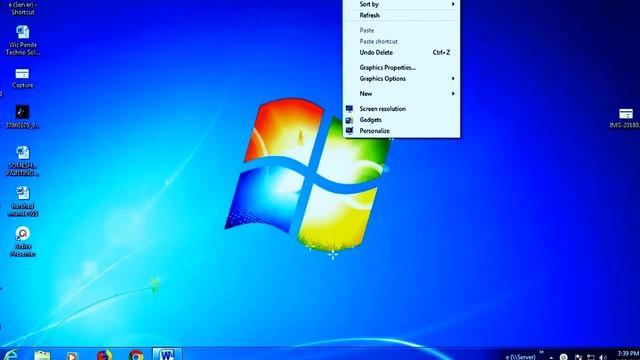Open the Action Center flag tray icon
Image resolution: width=640 pixels, height=360 pixels.
pyautogui.click(x=578, y=357)
